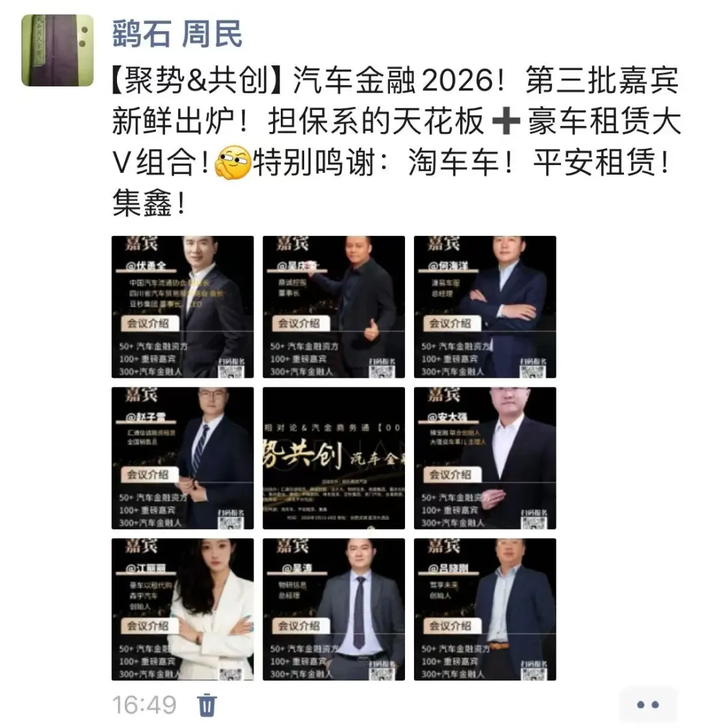Tap the plus sign emoji in the post text
The height and width of the screenshot is (728, 702).
click(506, 120)
